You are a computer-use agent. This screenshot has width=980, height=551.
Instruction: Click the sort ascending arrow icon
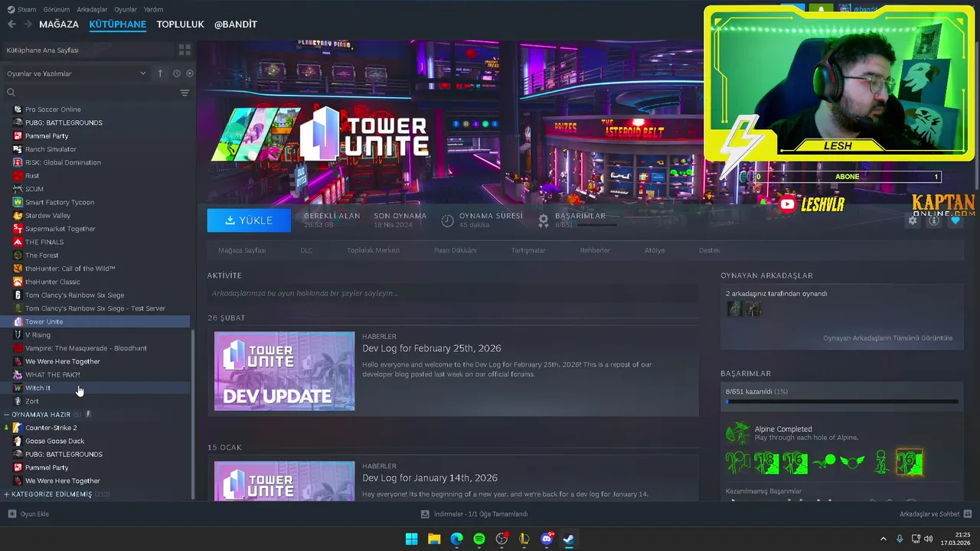(160, 73)
